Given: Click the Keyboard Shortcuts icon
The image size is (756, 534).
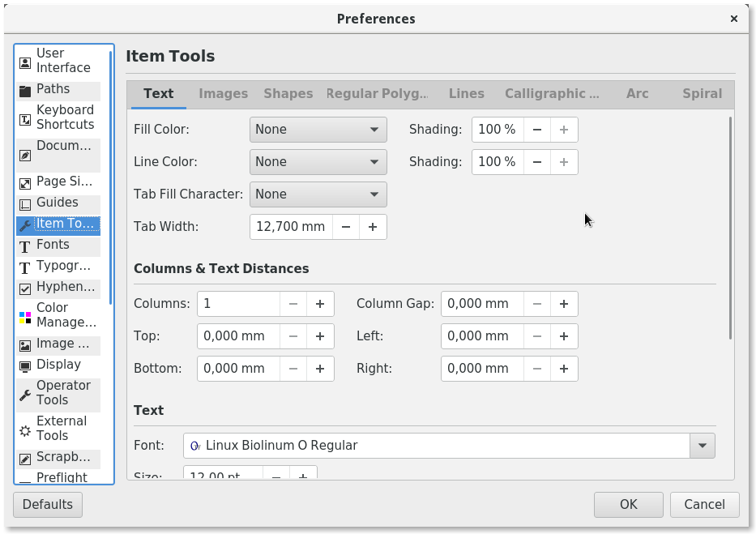Looking at the screenshot, I should 25,118.
